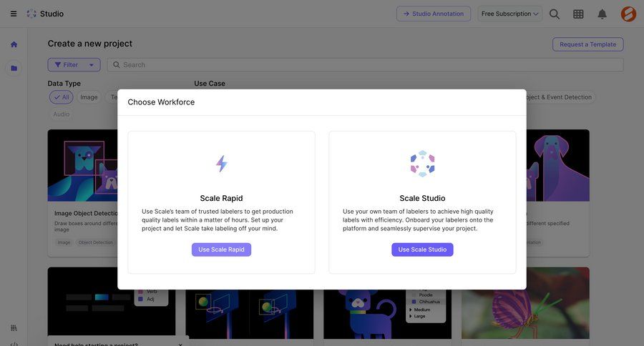Open the sidebar library icon near bottom

[14, 327]
